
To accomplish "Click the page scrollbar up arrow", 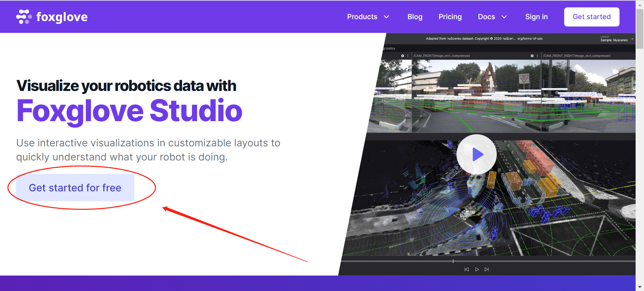I will pyautogui.click(x=640, y=4).
